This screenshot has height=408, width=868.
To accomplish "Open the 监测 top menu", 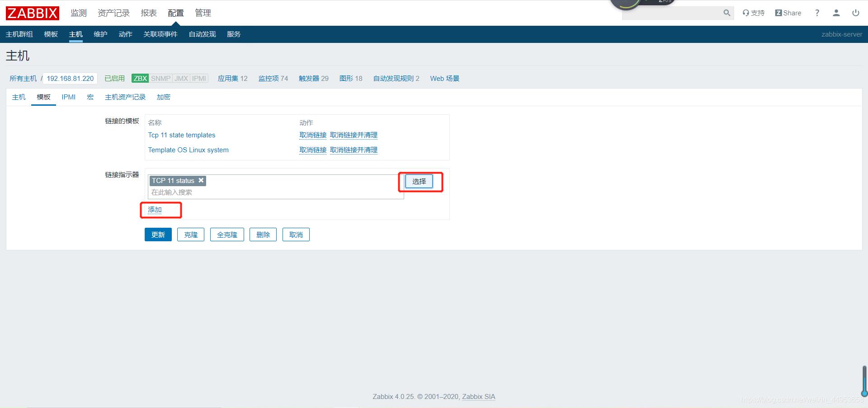I will pyautogui.click(x=79, y=13).
